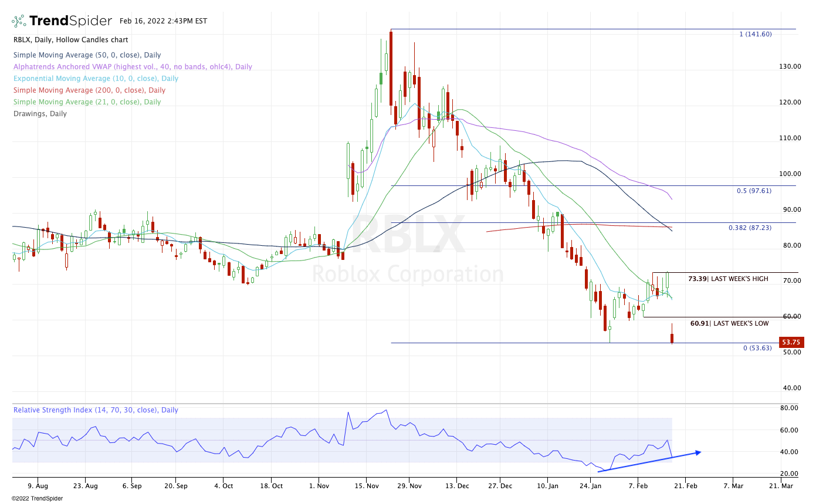The image size is (816, 504).
Task: Click the Fibonacci "0.5 (97.61)" level label
Action: 754,191
